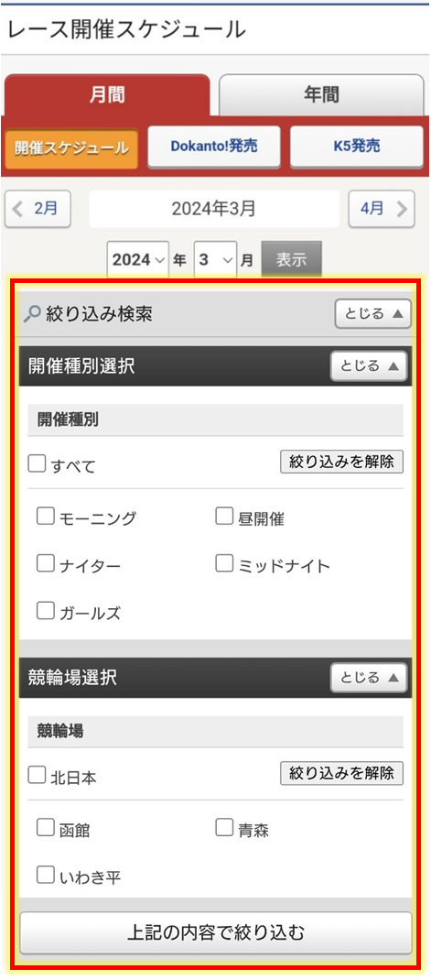Select the Dokanto!発売 tab

pos(214,147)
